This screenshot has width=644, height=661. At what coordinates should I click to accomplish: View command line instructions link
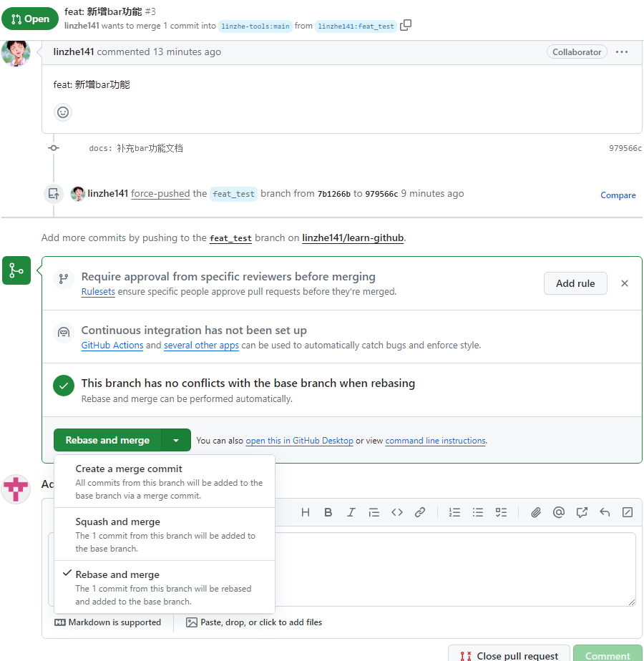[435, 441]
